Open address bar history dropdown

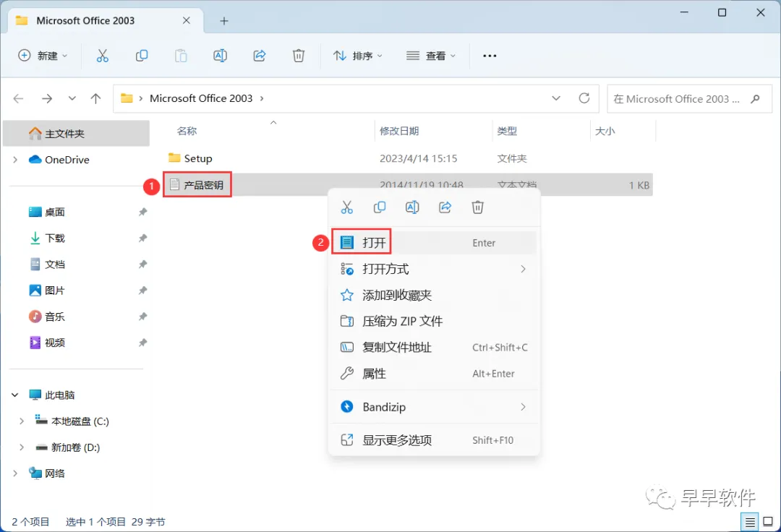point(556,98)
